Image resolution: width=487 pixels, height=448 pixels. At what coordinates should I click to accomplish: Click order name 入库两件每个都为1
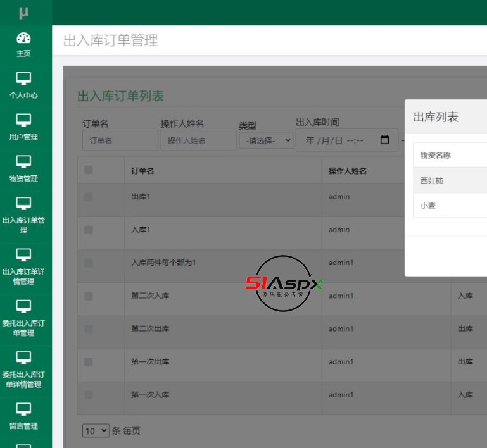click(x=163, y=263)
